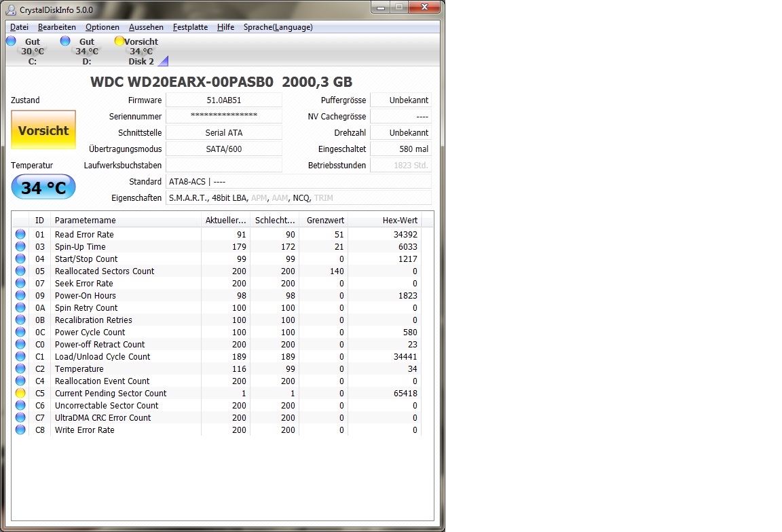Click the Eingeschaltet field 580 mal
Image resolution: width=782 pixels, height=532 pixels.
401,149
